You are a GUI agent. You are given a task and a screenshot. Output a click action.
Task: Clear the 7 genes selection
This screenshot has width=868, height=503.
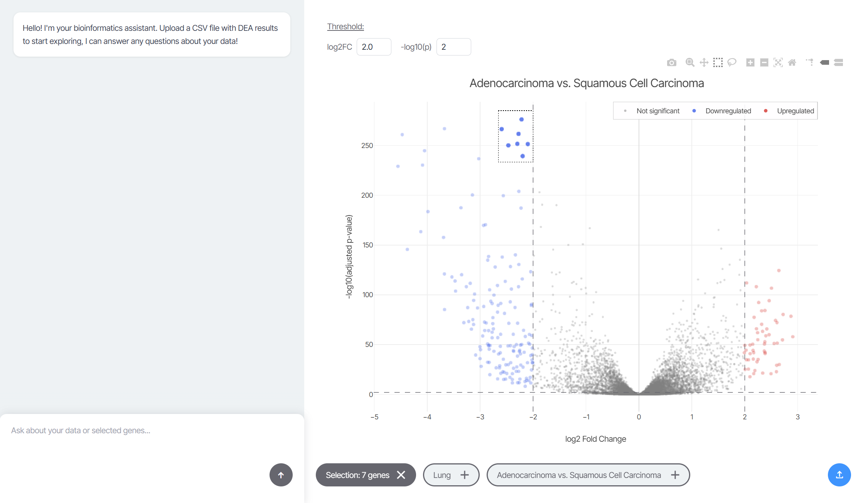pos(401,475)
